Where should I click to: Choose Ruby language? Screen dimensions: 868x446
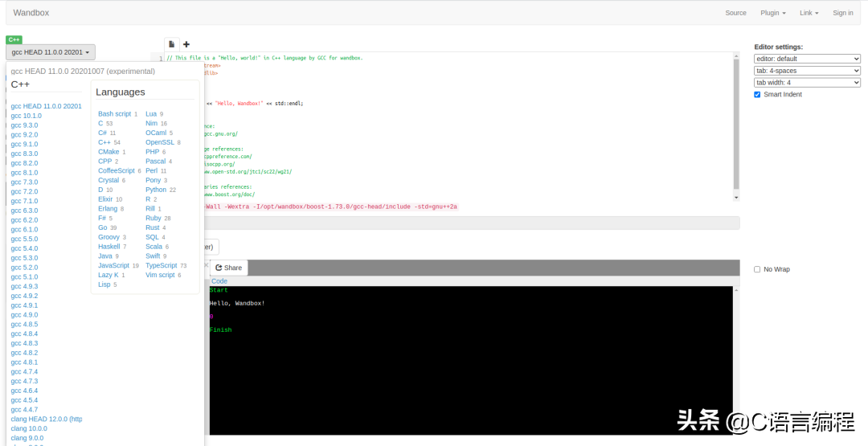click(x=154, y=218)
